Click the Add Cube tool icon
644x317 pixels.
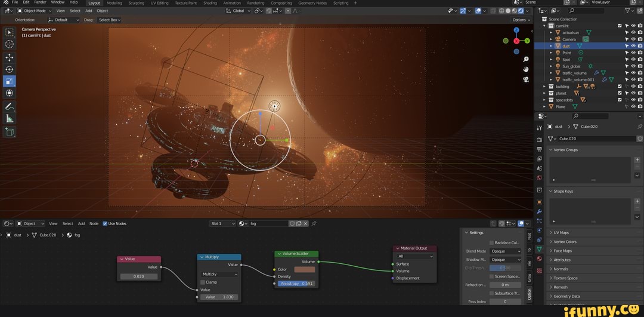(10, 132)
